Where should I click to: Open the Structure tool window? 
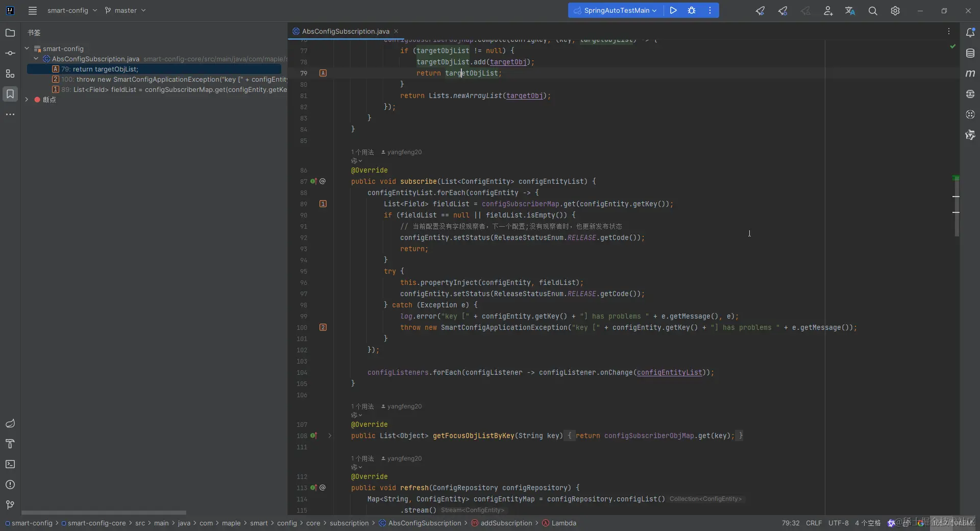pyautogui.click(x=10, y=74)
